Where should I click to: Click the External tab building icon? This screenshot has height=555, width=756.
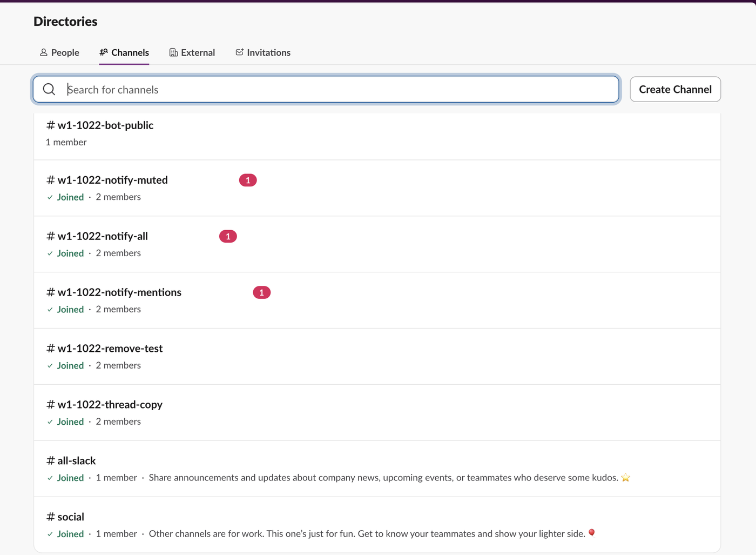tap(173, 52)
